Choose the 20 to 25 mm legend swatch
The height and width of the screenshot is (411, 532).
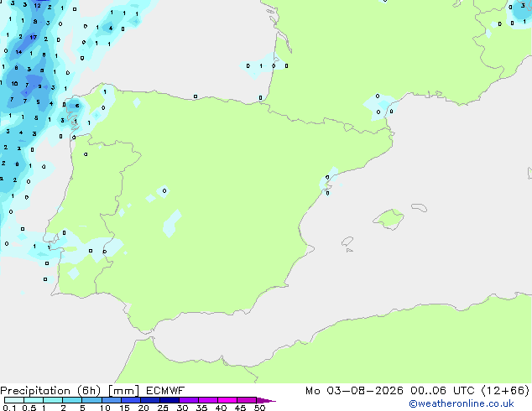(150, 400)
